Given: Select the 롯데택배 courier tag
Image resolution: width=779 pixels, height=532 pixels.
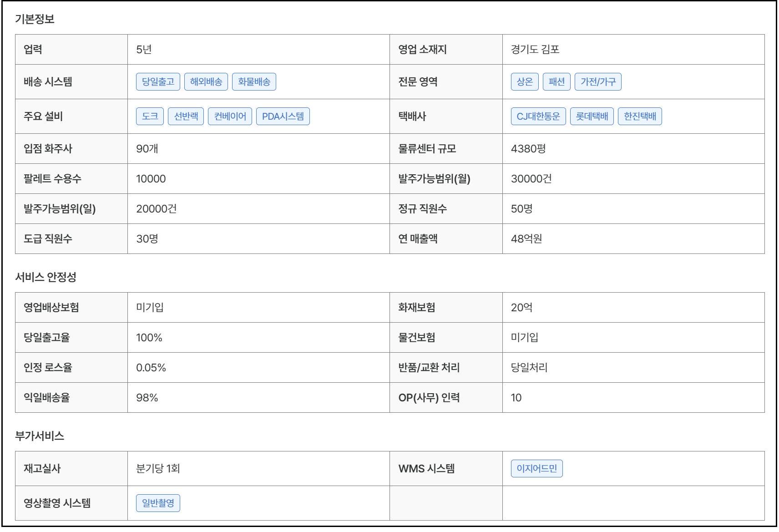Looking at the screenshot, I should pyautogui.click(x=592, y=117).
